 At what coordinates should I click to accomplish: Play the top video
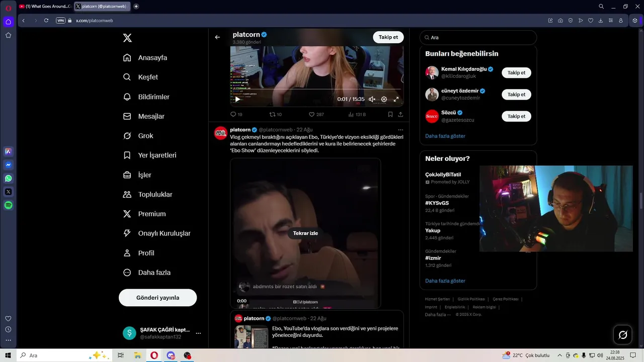[237, 99]
